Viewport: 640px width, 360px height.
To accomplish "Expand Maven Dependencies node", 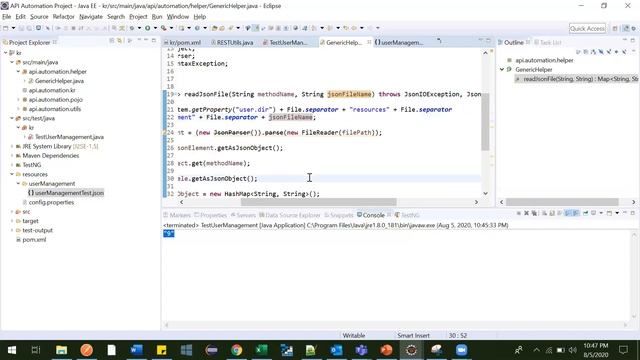I will pyautogui.click(x=12, y=156).
